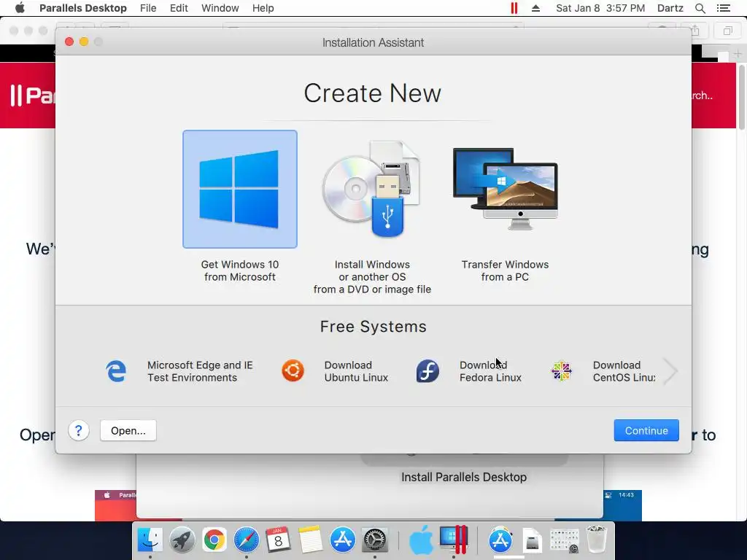Open the grid folder stack in Dock
This screenshot has height=560, width=747.
click(564, 540)
